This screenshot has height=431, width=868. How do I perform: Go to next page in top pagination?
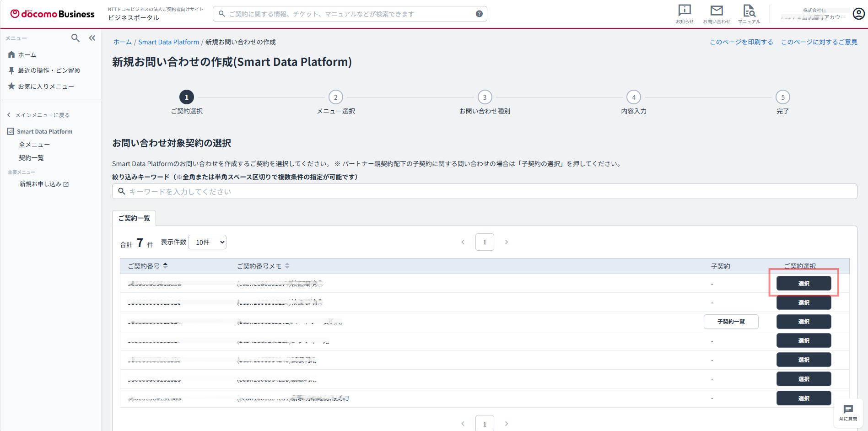(507, 242)
